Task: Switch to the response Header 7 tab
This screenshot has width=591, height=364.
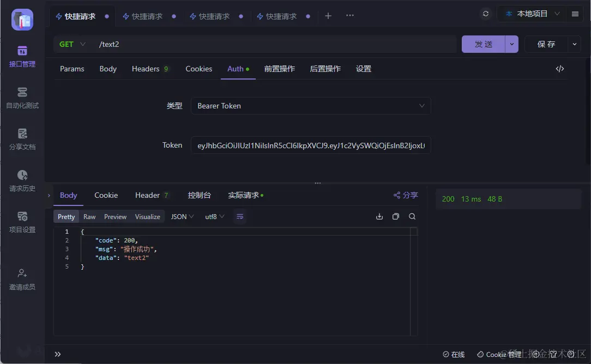Action: (152, 195)
